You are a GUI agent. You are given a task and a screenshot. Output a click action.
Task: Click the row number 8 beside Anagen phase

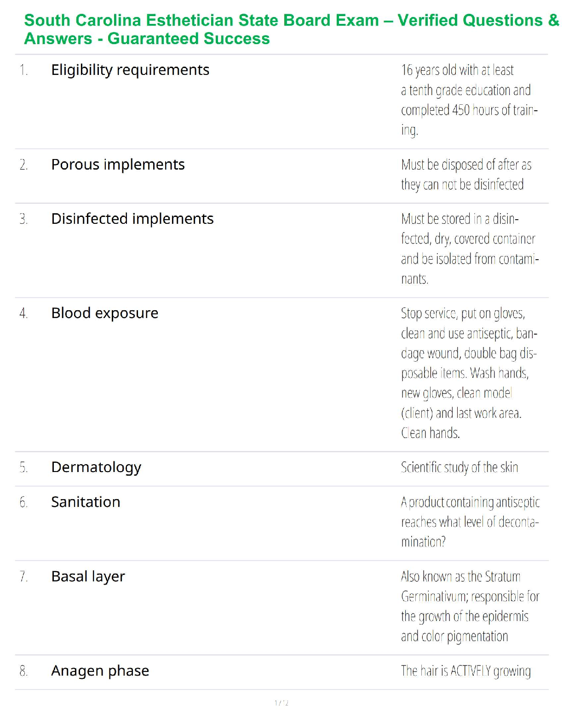[x=23, y=671]
